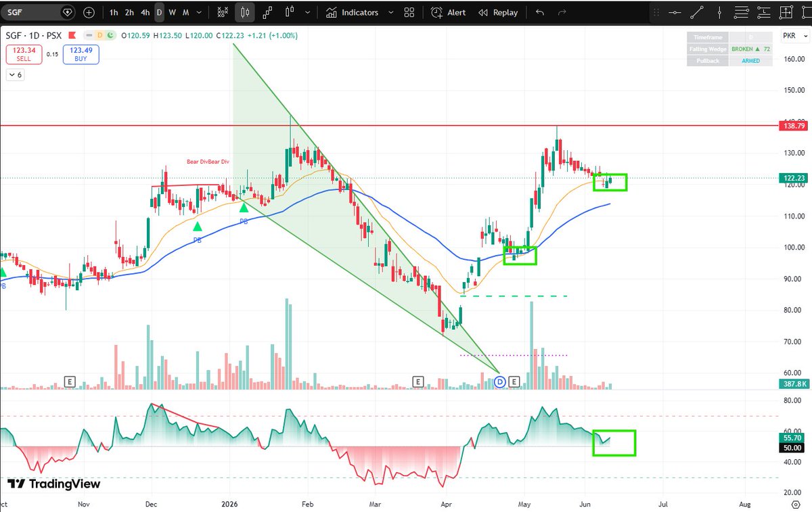Start bar Replay mode
This screenshot has height=512, width=812.
498,12
